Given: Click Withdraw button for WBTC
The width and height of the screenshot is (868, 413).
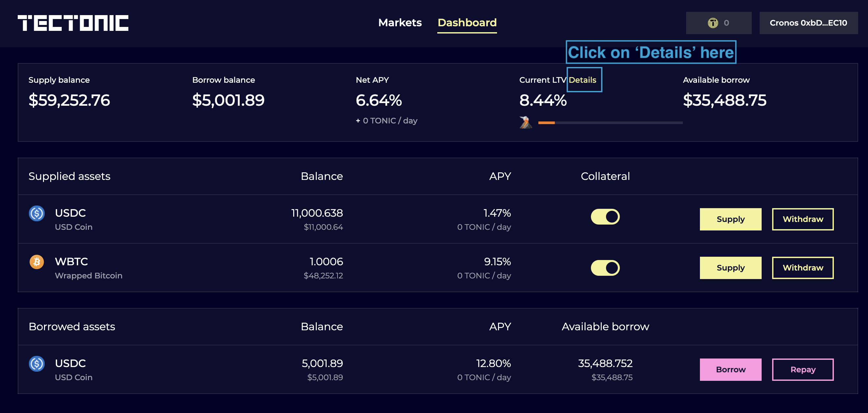Looking at the screenshot, I should pos(803,268).
